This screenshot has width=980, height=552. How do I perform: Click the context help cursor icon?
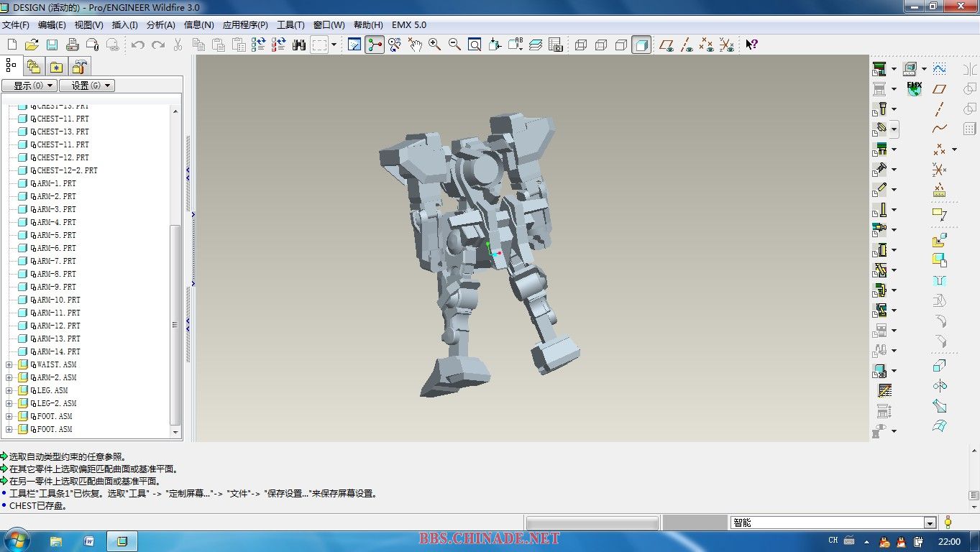pyautogui.click(x=751, y=45)
